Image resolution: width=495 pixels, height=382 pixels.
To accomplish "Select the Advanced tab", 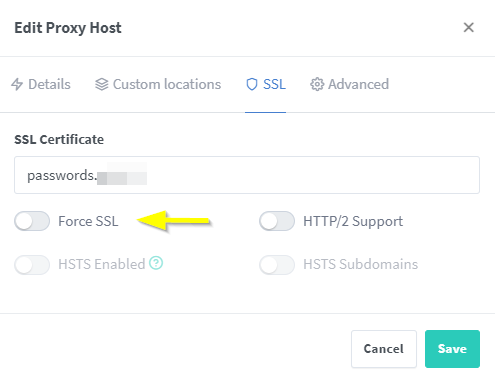I will [349, 84].
